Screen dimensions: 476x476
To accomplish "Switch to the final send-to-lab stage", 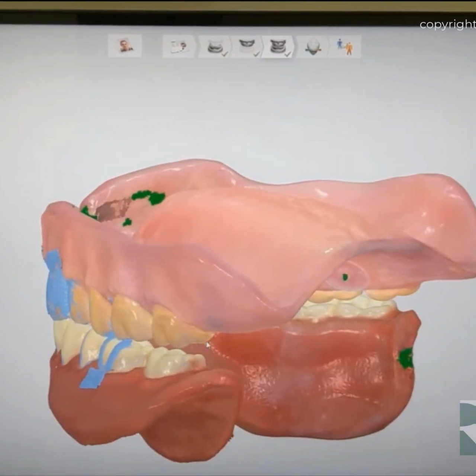I will pyautogui.click(x=344, y=46).
